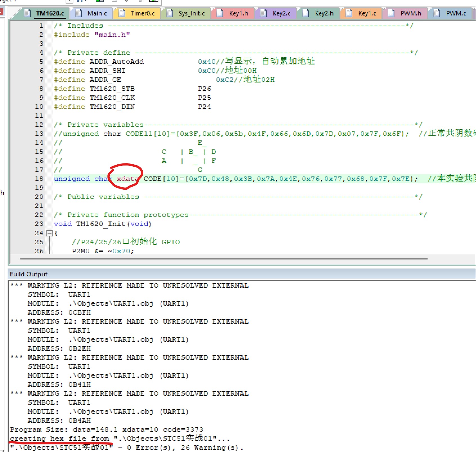Screen dimensions: 476x452
Task: Open the Timer0.c tab
Action: tap(138, 13)
